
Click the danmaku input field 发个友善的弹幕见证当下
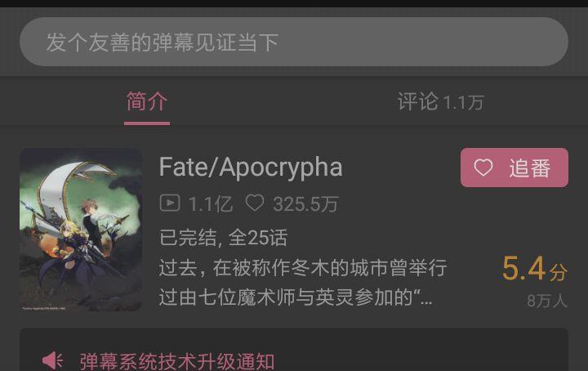[x=294, y=42]
